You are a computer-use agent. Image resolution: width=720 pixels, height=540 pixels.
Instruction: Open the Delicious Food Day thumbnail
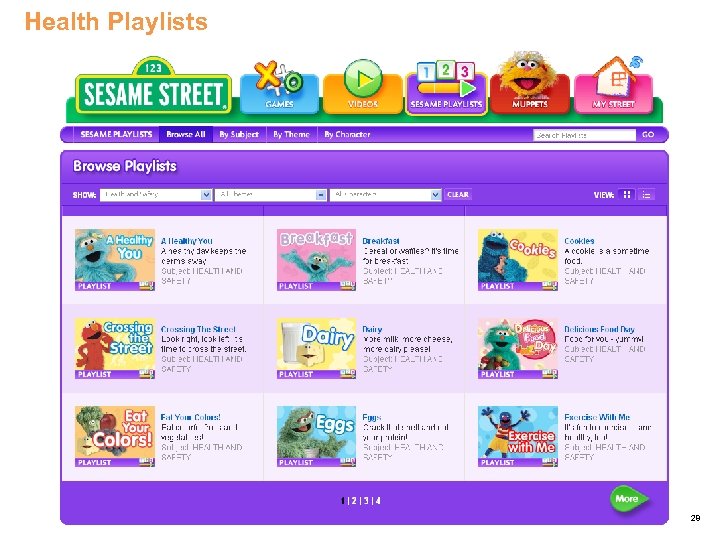[x=518, y=348]
